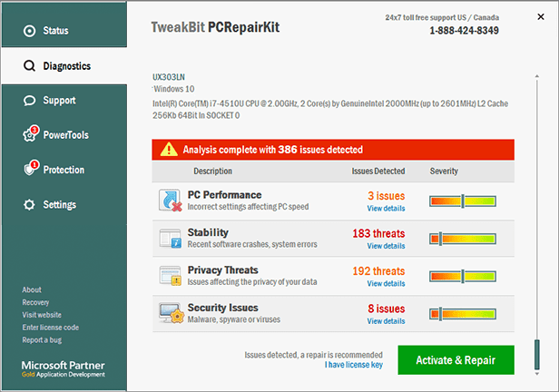Click the Stability row icon
This screenshot has width=559, height=392.
(x=170, y=239)
